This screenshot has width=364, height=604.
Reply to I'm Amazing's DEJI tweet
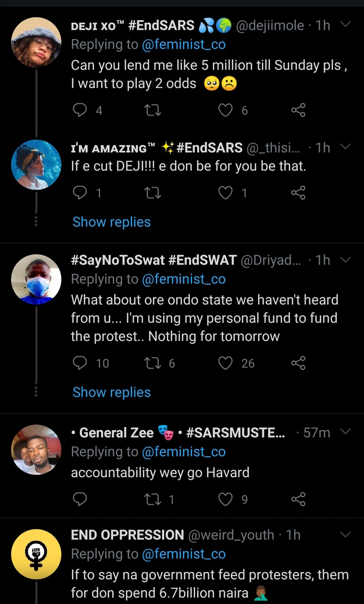tap(80, 193)
